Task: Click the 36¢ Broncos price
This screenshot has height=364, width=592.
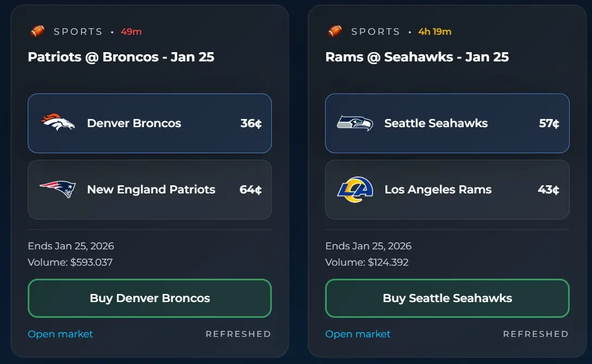Action: click(251, 123)
